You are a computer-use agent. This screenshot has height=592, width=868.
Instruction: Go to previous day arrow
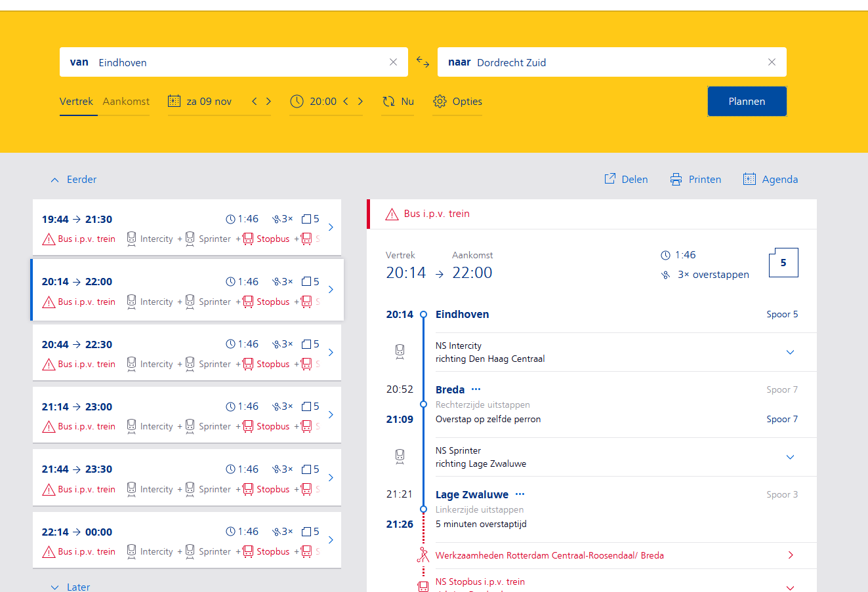pos(255,101)
